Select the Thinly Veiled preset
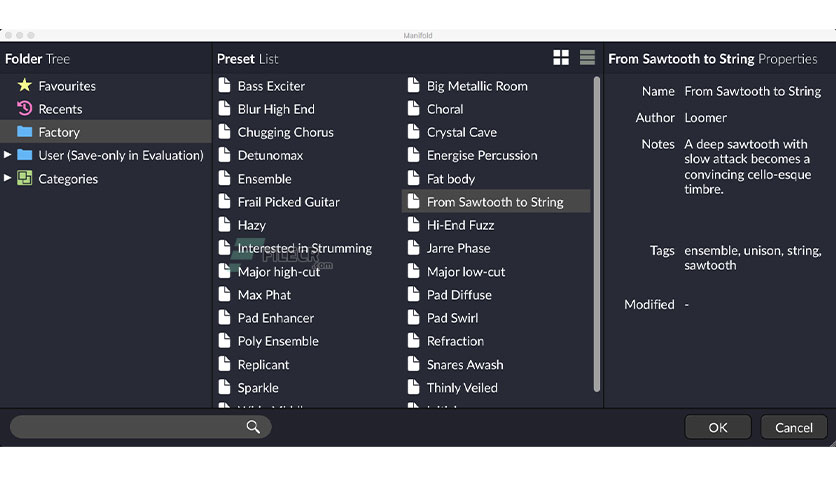Viewport: 836px width, 484px height. 462,388
